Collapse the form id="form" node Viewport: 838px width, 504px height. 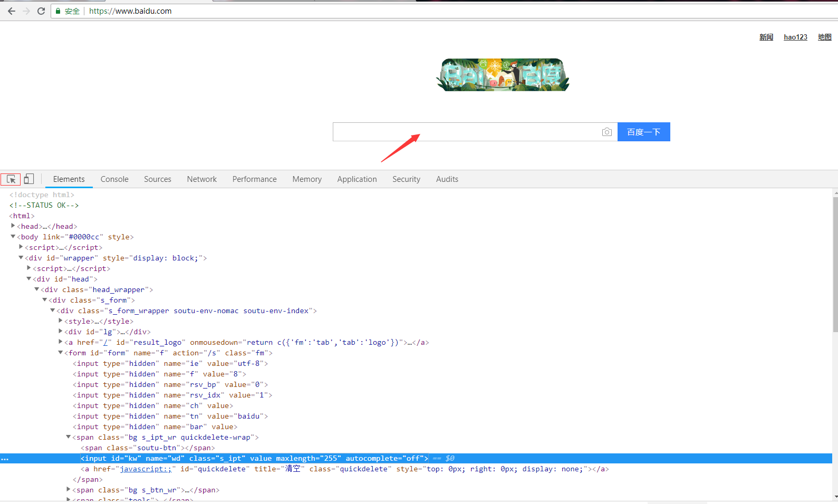61,352
